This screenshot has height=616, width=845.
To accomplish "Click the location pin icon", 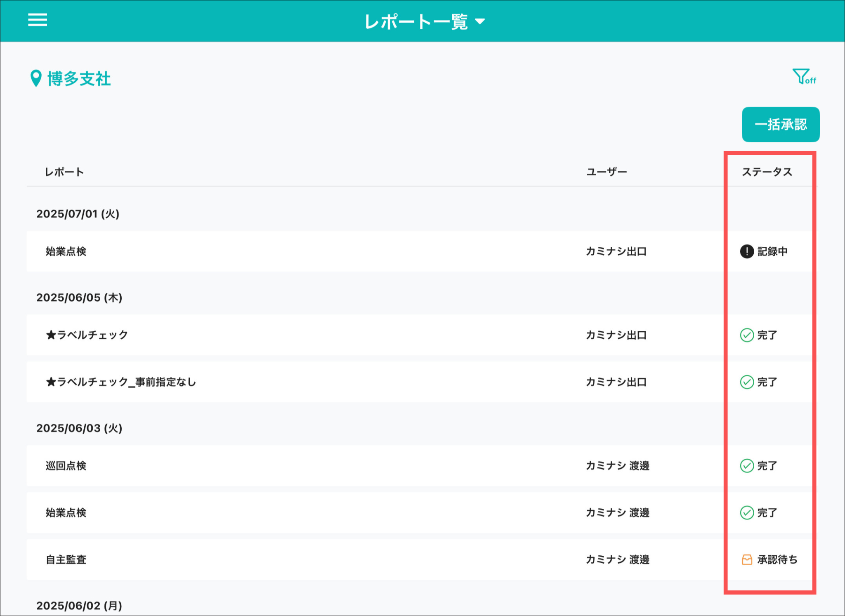I will point(36,78).
